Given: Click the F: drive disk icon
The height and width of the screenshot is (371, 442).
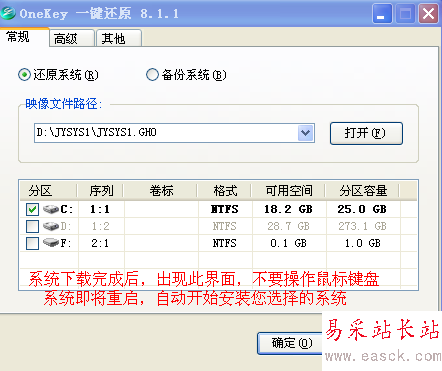Looking at the screenshot, I should [51, 243].
